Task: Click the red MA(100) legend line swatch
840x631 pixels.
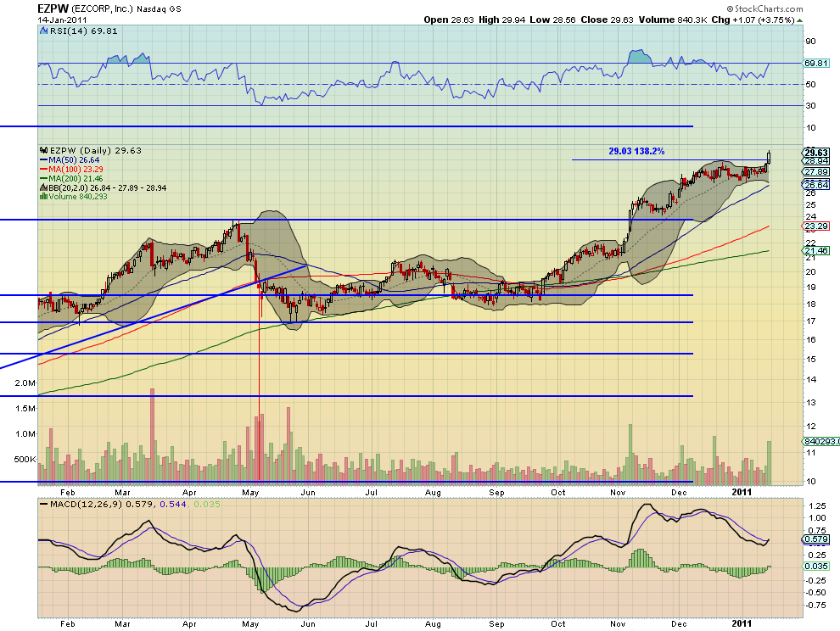Action: click(44, 170)
